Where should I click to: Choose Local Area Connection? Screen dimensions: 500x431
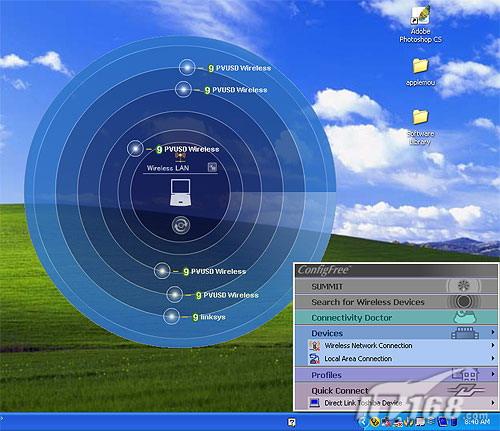tap(396, 359)
